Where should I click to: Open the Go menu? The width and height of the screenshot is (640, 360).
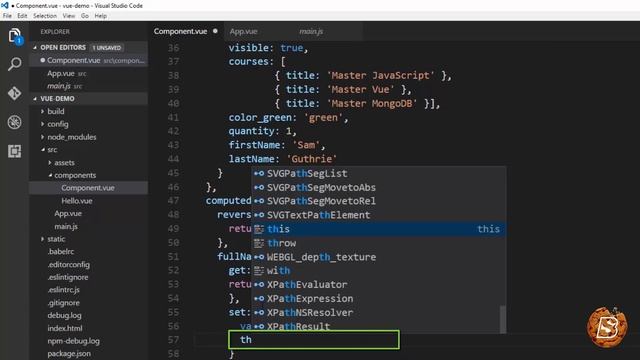[84, 16]
